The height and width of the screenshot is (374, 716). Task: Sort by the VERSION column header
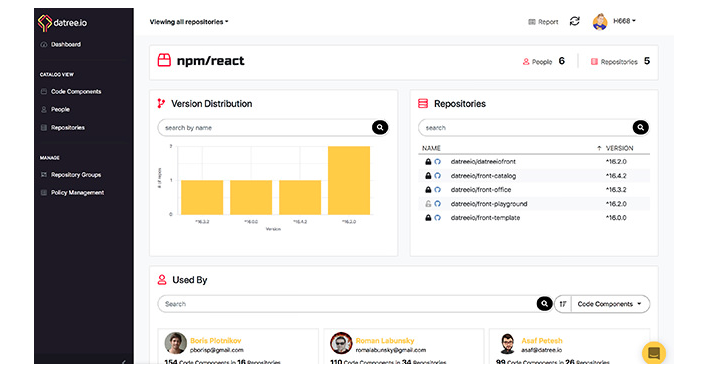(619, 148)
